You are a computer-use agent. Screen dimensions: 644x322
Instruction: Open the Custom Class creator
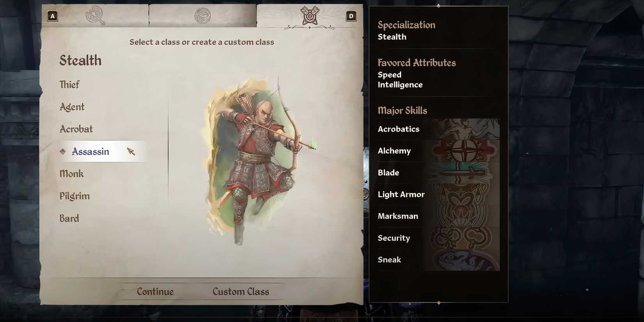[x=241, y=292]
